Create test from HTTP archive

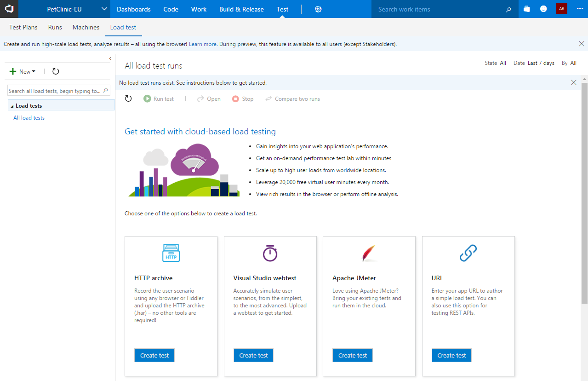pos(154,355)
